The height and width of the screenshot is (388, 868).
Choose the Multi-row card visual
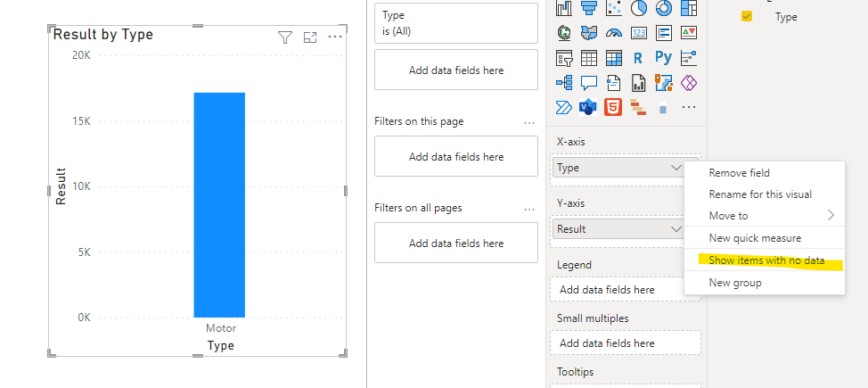tap(664, 33)
